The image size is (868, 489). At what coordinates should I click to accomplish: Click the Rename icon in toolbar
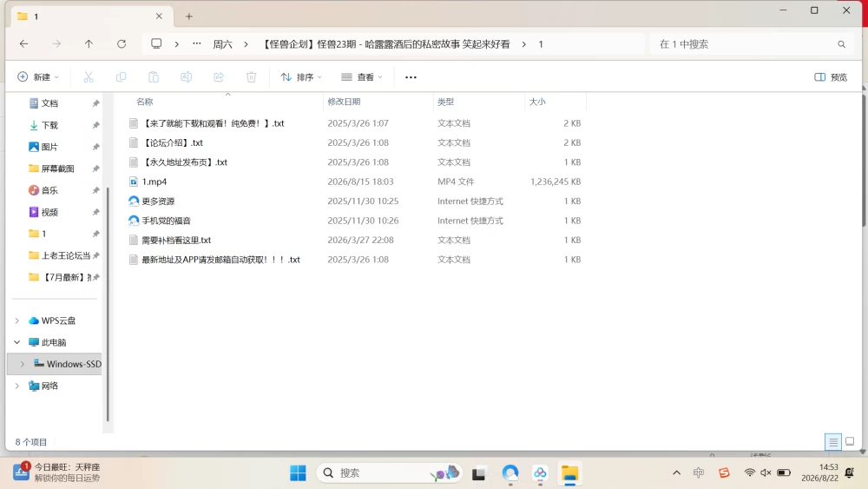(x=186, y=77)
